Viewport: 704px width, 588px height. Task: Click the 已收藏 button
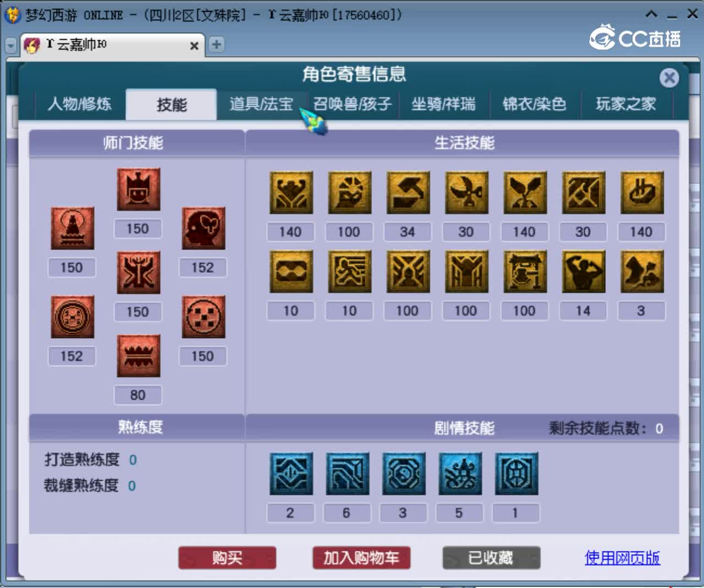tap(491, 558)
